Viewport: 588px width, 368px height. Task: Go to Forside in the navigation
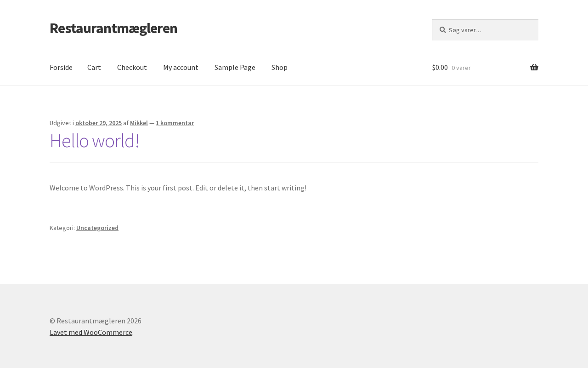tap(61, 67)
